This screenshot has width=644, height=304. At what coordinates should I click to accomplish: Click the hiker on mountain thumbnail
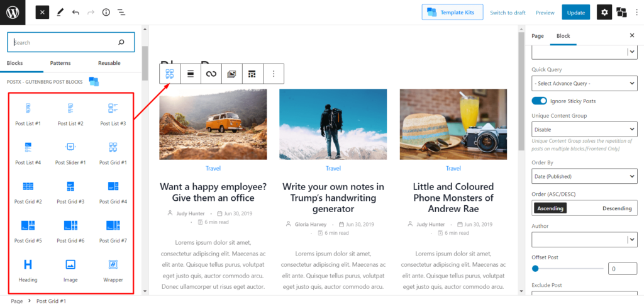pyautogui.click(x=333, y=124)
